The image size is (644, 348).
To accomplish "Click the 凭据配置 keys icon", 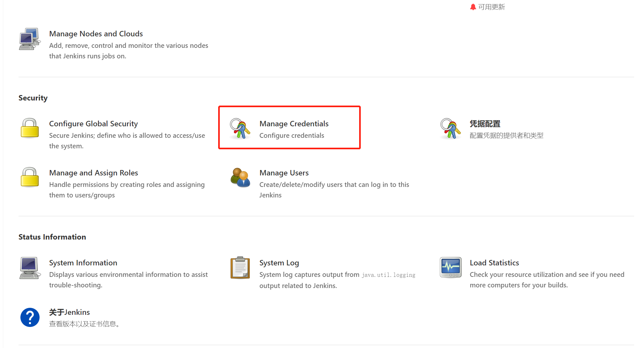I will pyautogui.click(x=450, y=128).
